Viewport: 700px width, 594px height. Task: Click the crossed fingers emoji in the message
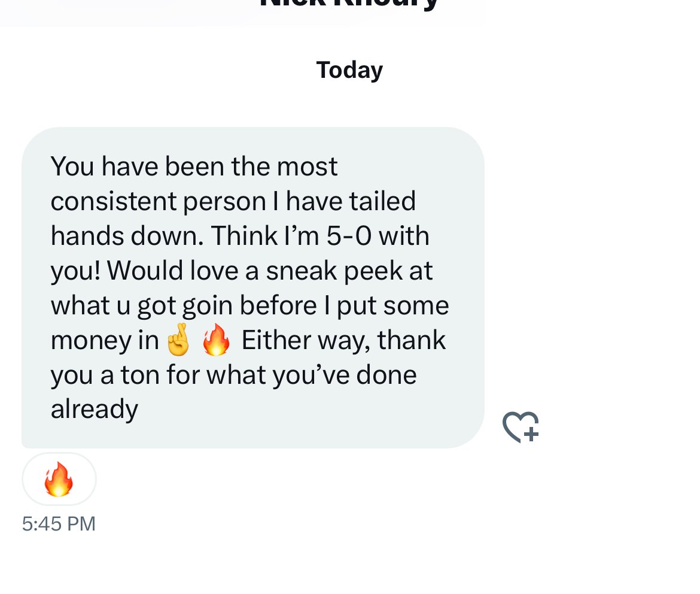click(178, 341)
